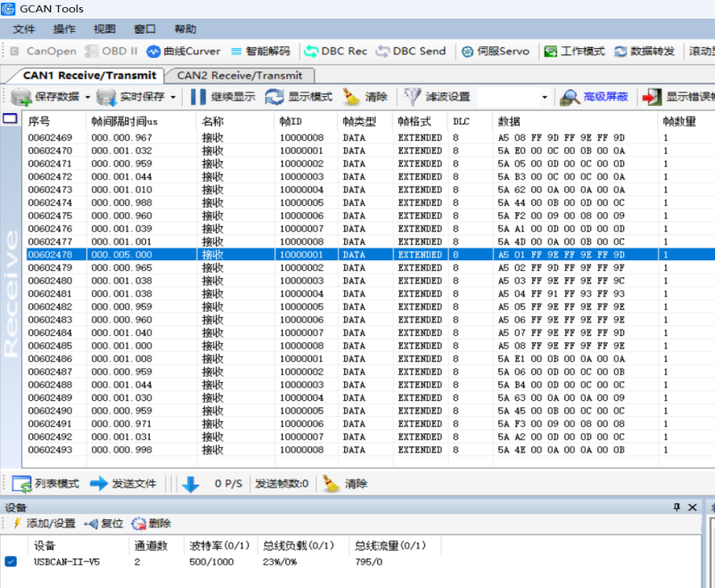Open the 滤波设置 filter combo box
715x588 pixels.
tap(545, 97)
